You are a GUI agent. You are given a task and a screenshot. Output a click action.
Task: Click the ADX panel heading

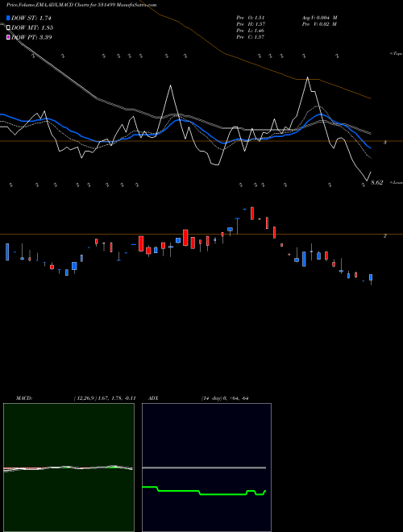pos(153,398)
